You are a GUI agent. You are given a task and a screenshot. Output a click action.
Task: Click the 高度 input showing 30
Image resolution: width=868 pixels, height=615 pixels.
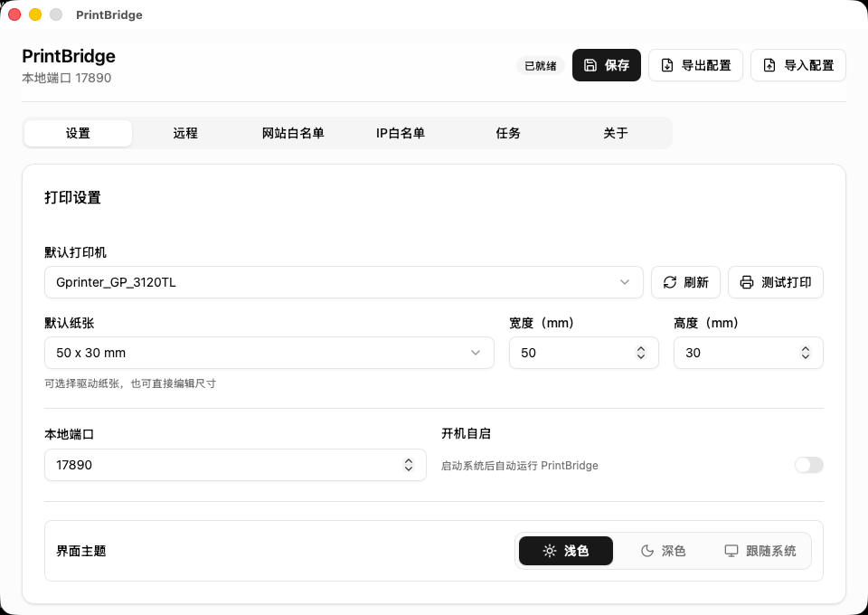pos(749,353)
